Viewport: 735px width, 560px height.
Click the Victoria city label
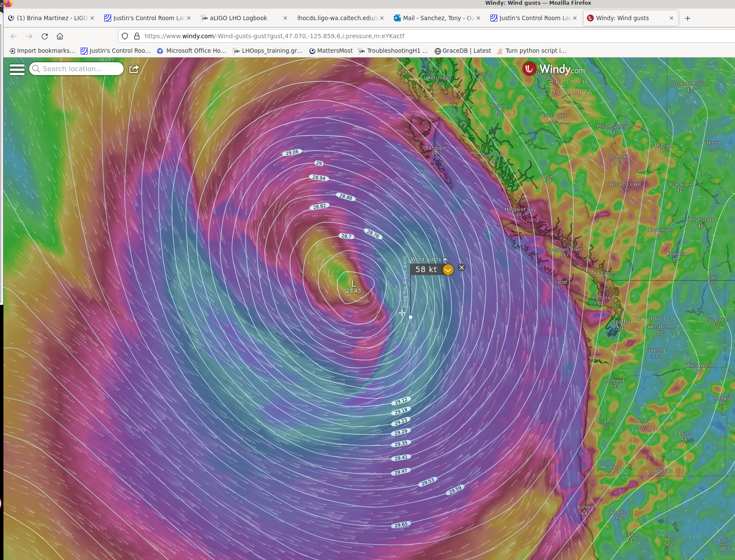(601, 300)
